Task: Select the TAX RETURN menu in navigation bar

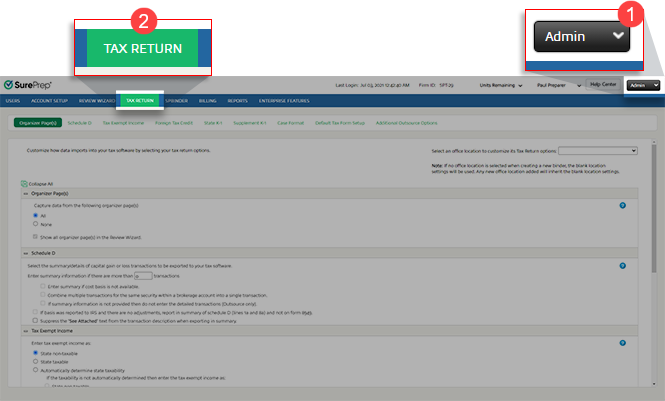Action: [140, 100]
